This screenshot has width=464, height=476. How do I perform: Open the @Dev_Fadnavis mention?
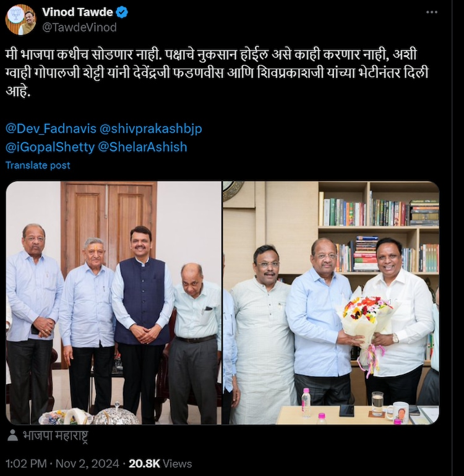51,129
